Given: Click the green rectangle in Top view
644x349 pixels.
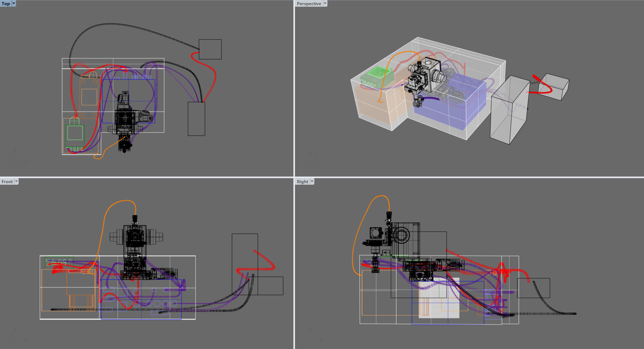Looking at the screenshot, I should point(75,133).
